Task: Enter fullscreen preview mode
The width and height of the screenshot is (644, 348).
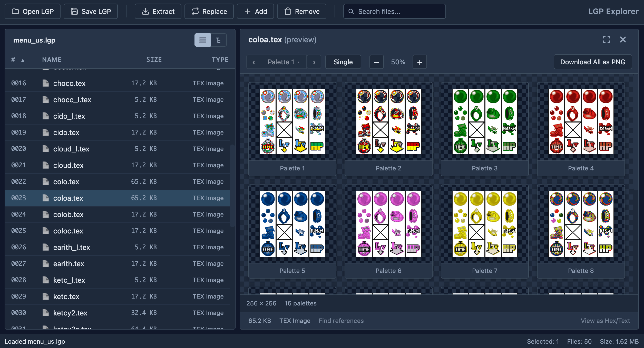Action: pyautogui.click(x=607, y=40)
